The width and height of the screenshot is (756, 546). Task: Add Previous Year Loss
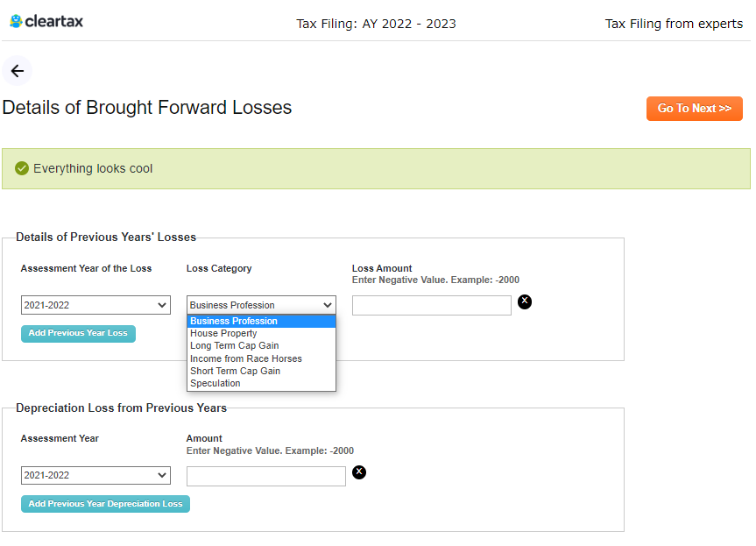(78, 333)
